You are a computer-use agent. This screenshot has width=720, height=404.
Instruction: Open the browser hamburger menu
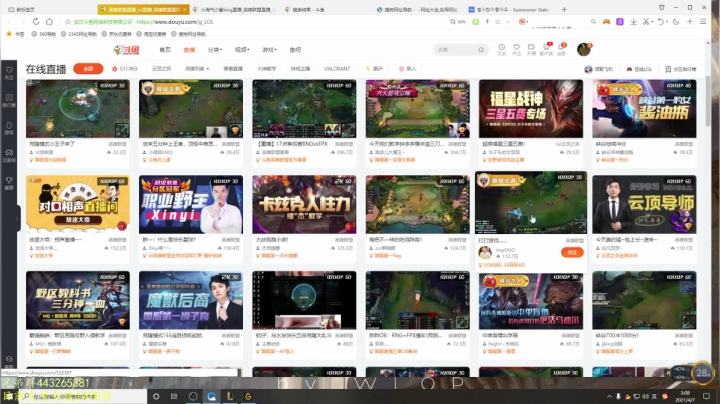703,22
